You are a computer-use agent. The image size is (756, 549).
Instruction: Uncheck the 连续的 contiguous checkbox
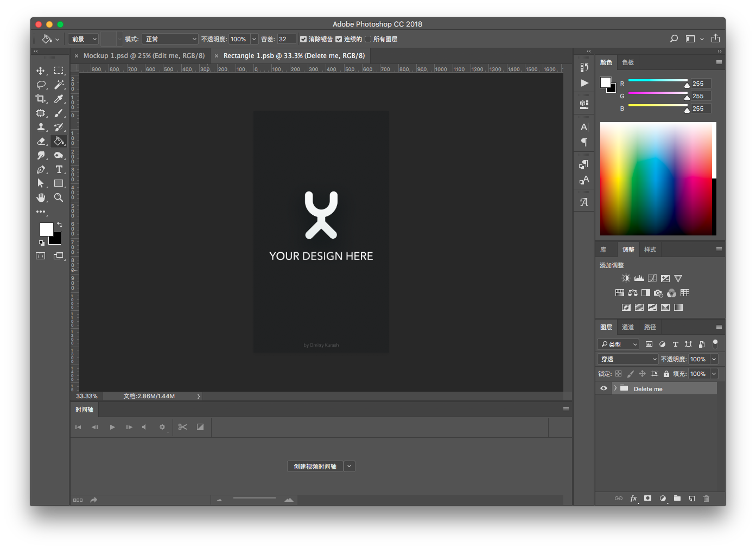339,39
